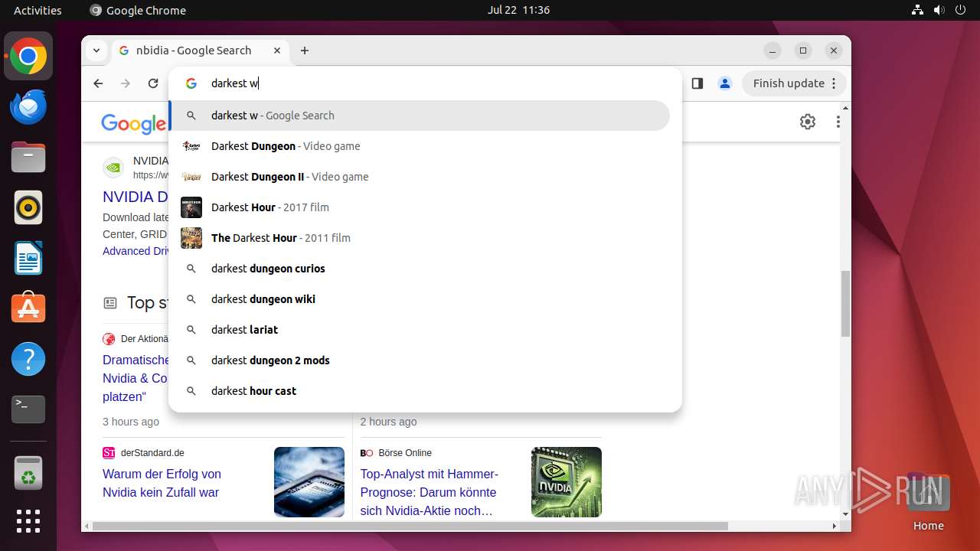The height and width of the screenshot is (551, 980).
Task: Open the Help dock icon
Action: click(x=28, y=360)
